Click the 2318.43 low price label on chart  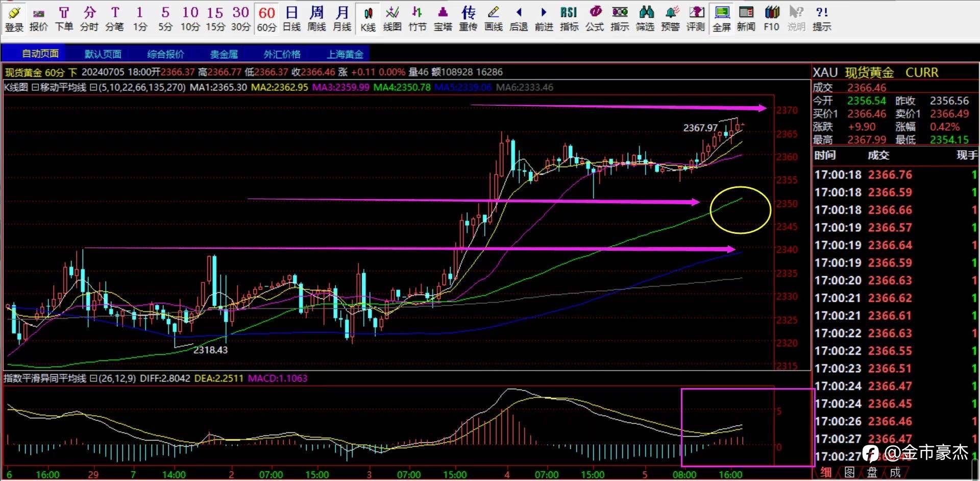coord(211,350)
